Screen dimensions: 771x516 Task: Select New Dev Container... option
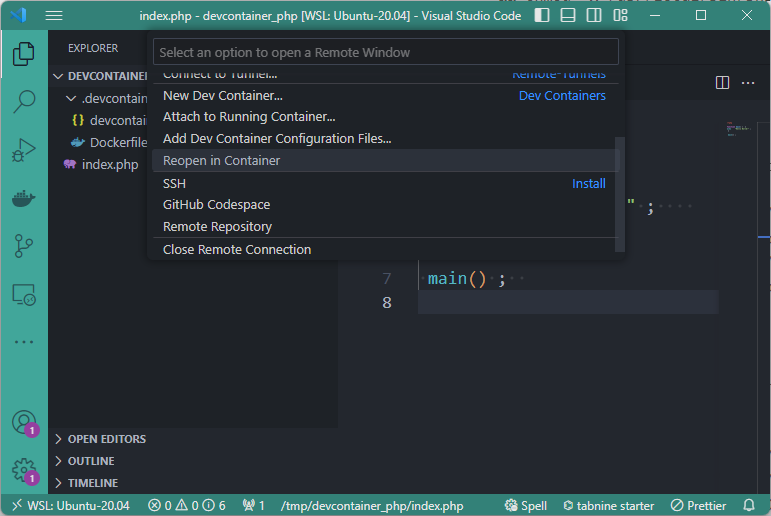click(384, 95)
